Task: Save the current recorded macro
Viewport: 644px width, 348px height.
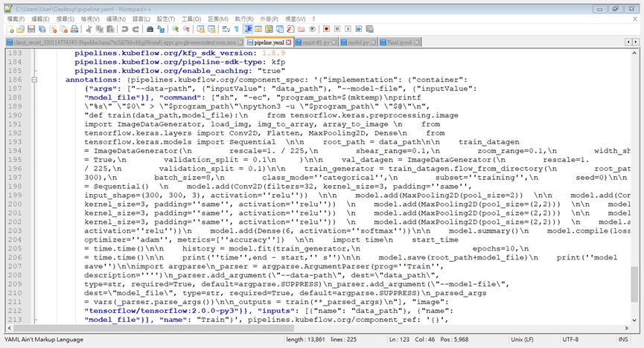Action: tap(369, 29)
